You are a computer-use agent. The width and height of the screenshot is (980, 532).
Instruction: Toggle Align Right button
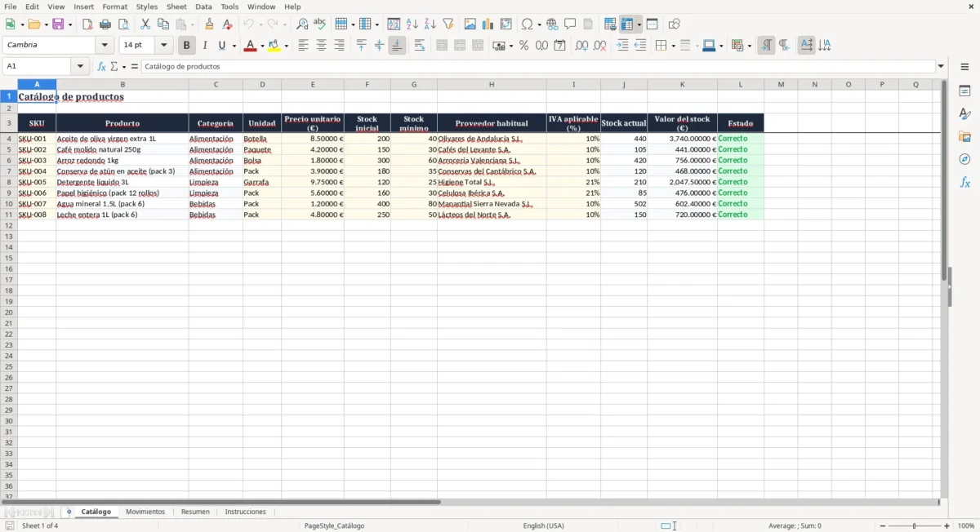pyautogui.click(x=340, y=46)
